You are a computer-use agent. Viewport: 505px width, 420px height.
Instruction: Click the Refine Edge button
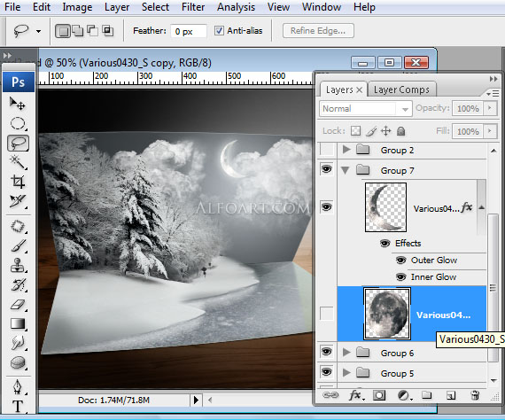click(x=318, y=31)
